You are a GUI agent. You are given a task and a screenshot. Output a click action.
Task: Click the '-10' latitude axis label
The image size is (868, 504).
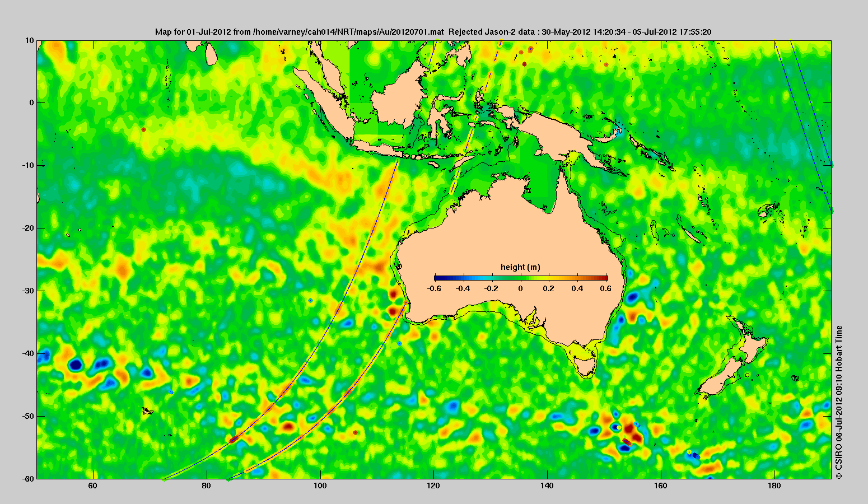(28, 166)
